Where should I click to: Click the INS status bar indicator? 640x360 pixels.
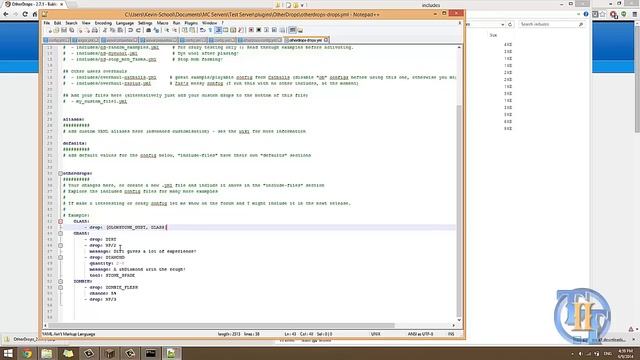[x=451, y=334]
